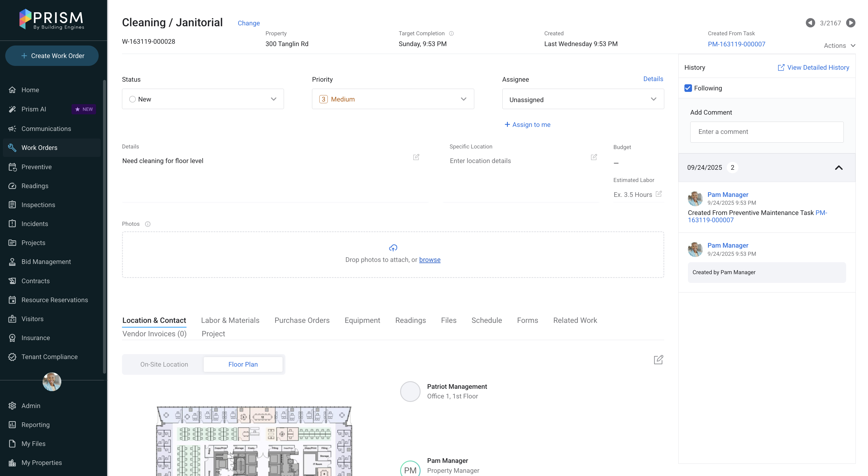Switch to Labor & Materials tab

(230, 320)
